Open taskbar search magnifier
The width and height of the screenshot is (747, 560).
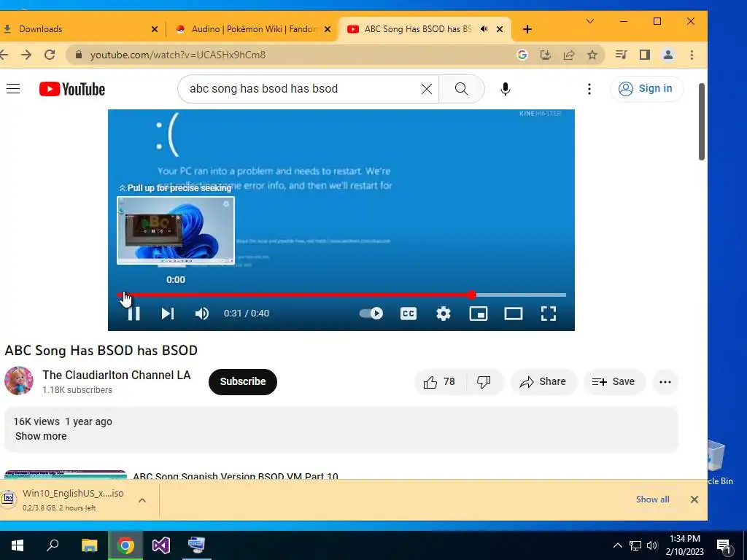click(53, 545)
